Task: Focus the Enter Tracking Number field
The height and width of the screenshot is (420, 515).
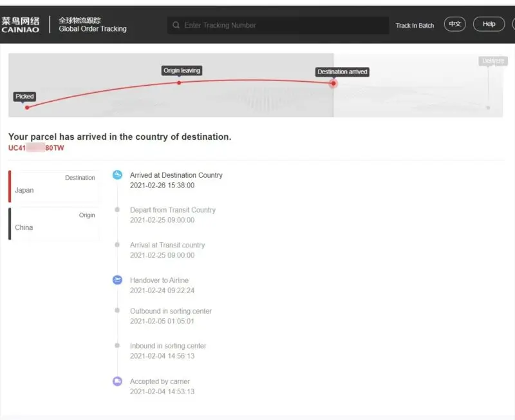Action: tap(283, 26)
